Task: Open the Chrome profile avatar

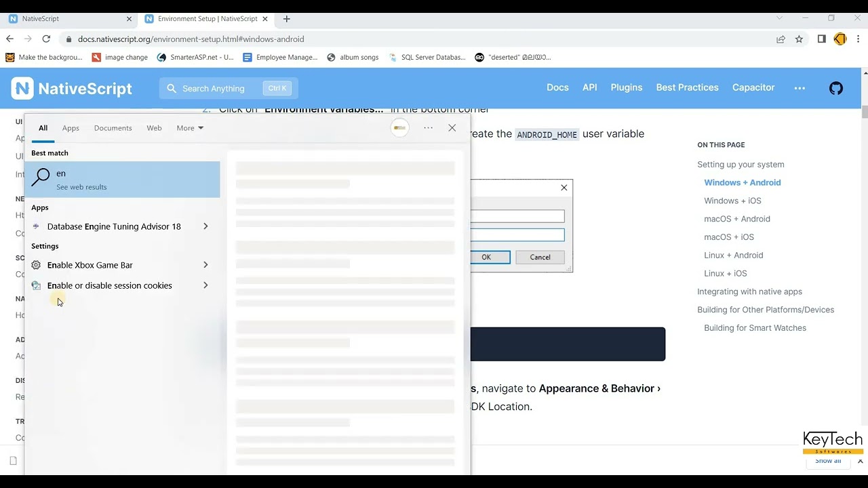Action: tap(840, 39)
